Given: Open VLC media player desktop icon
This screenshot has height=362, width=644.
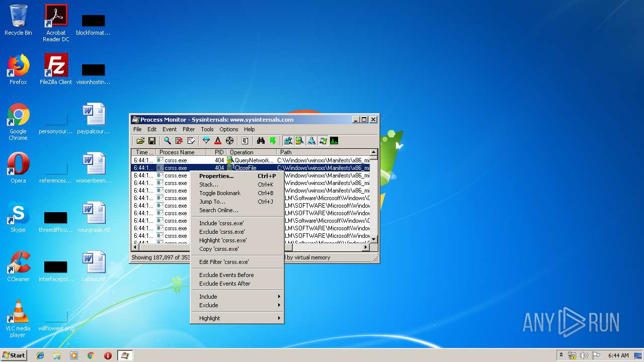Looking at the screenshot, I should click(18, 318).
